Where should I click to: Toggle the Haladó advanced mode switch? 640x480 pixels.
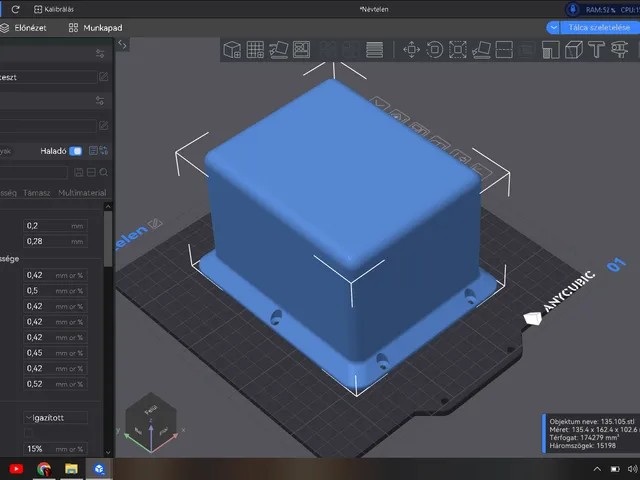pos(76,151)
